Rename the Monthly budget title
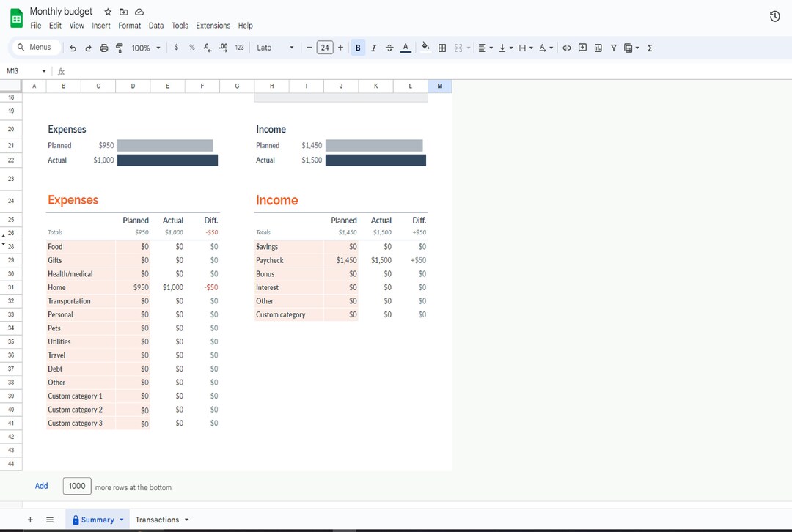Screen dimensions: 792x532 (61, 11)
